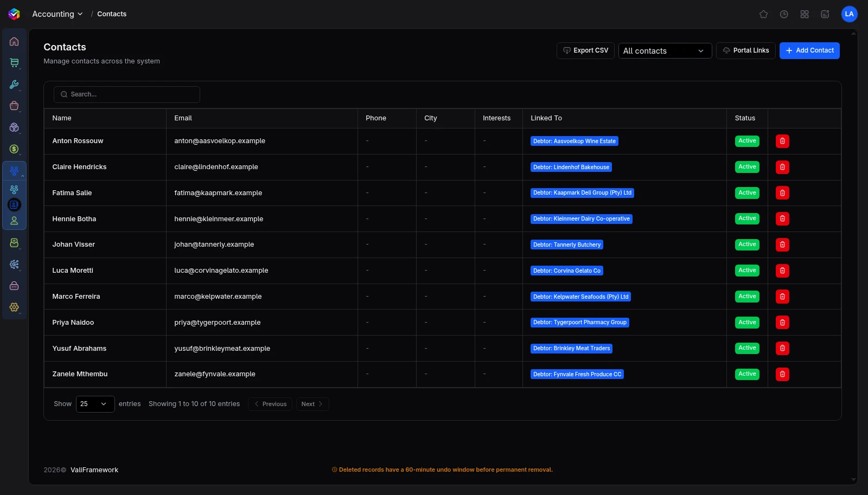Click the Contacts breadcrumb

(112, 14)
